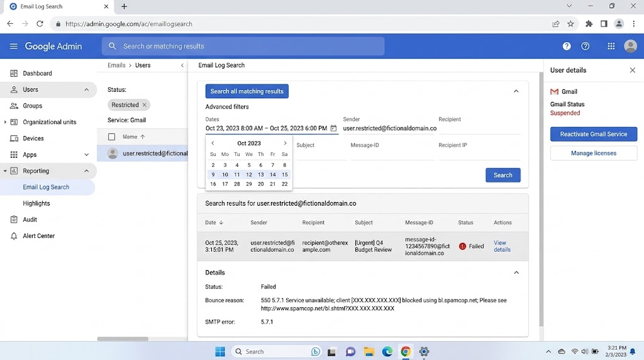Click the Groups icon in the sidebar
Screen dimensions: 644x360
14,106
